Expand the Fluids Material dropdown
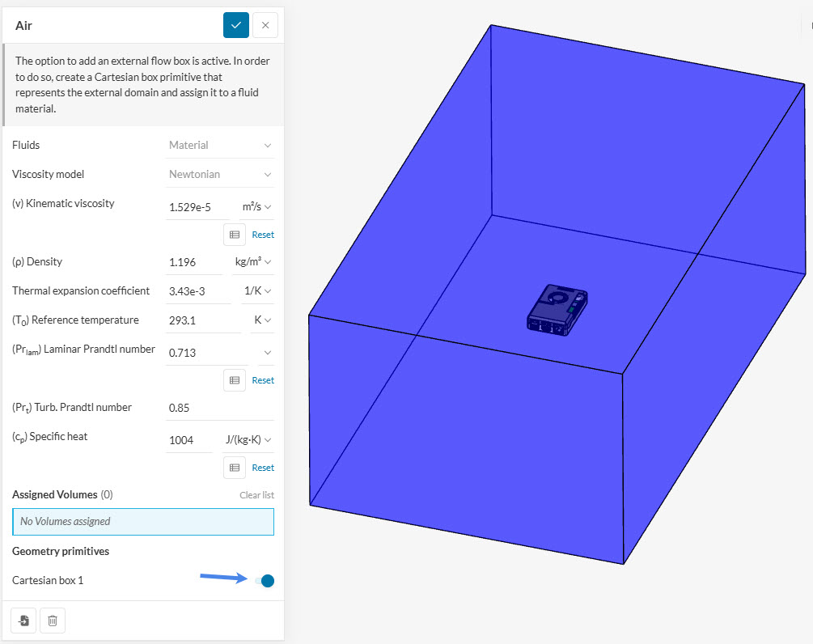The image size is (813, 644). coord(219,146)
